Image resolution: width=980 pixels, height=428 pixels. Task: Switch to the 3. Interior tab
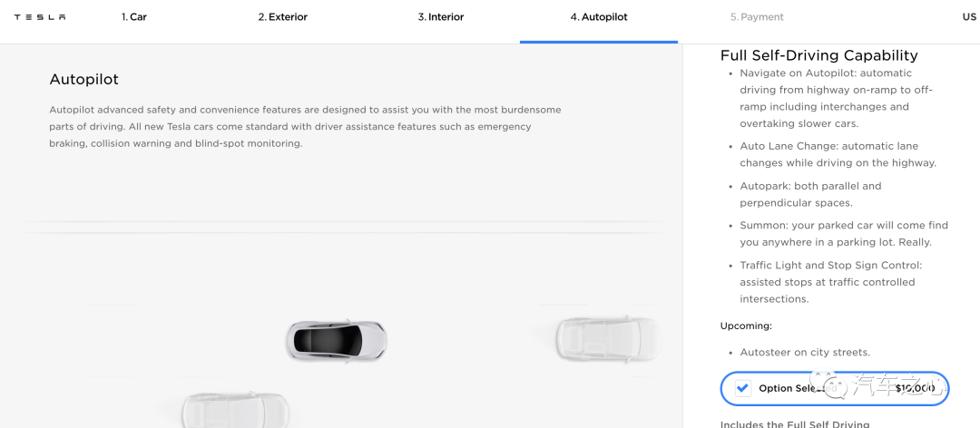coord(441,17)
